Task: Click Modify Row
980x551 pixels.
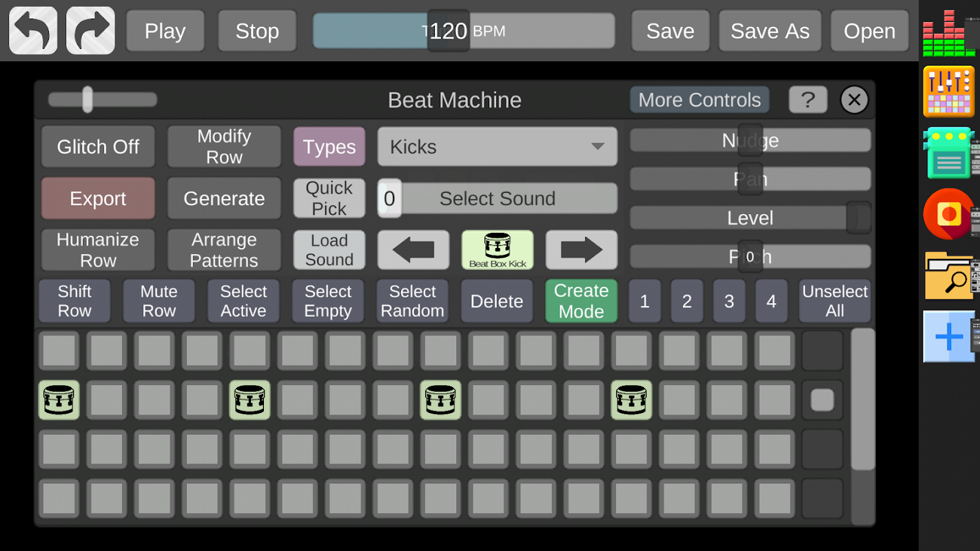Action: click(x=224, y=147)
